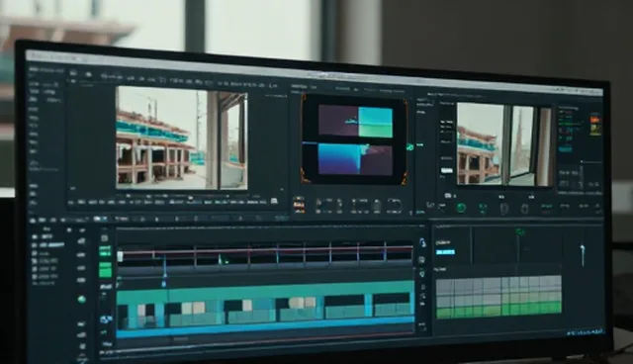Expand the first item in the left project list
Viewport: 633px width, 364px height.
44,236
